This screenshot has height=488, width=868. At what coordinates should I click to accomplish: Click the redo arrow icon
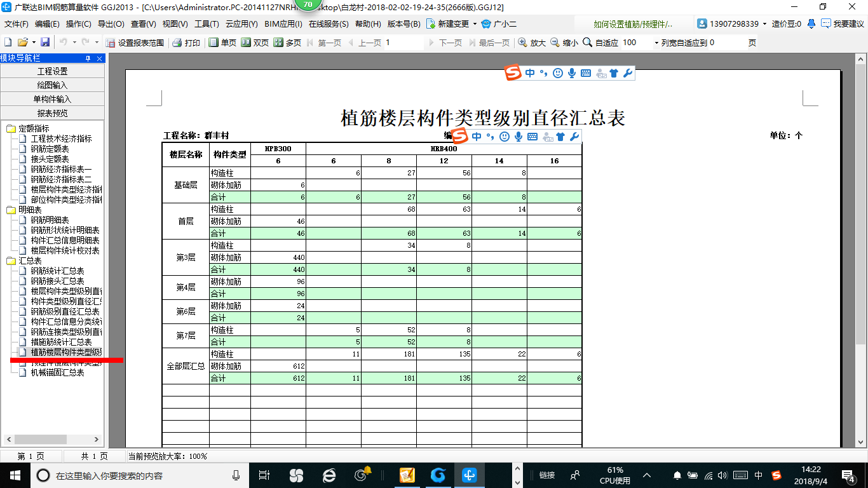[x=86, y=43]
